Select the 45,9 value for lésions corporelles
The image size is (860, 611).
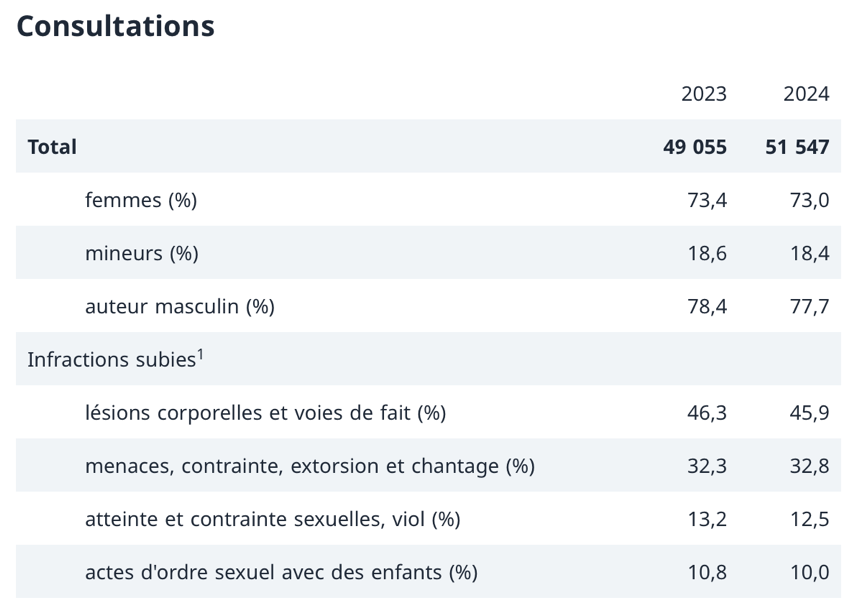pos(809,413)
